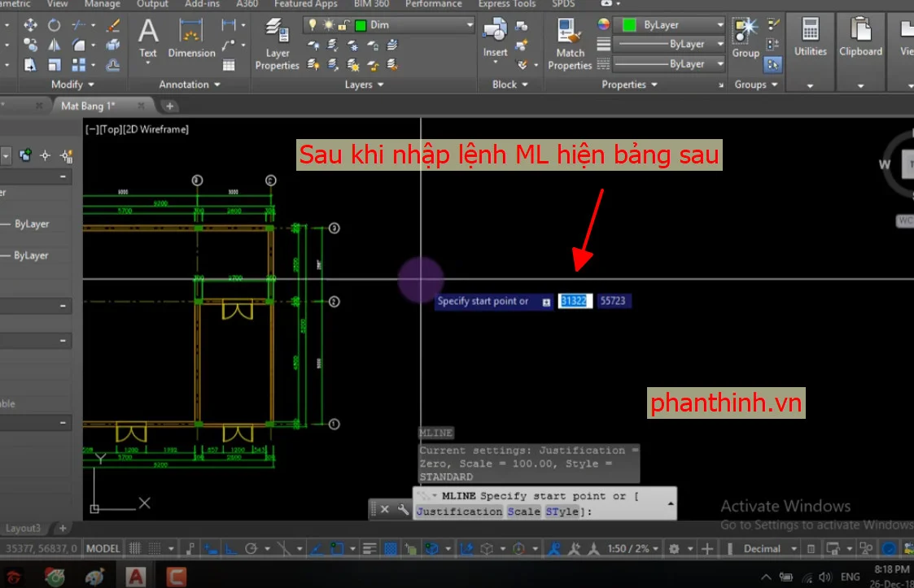Select the Scale tool in Modify panel
Image resolution: width=914 pixels, height=588 pixels.
[x=54, y=65]
